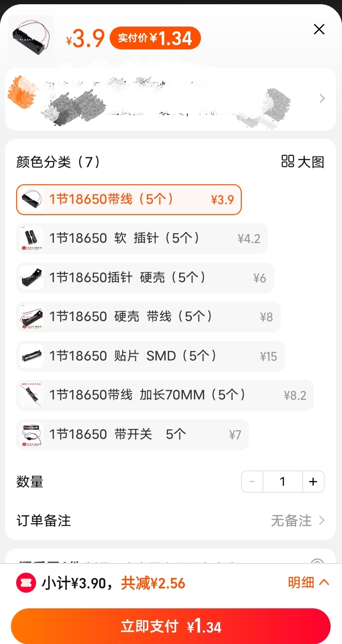Switch to 大图 large image view

(x=303, y=161)
